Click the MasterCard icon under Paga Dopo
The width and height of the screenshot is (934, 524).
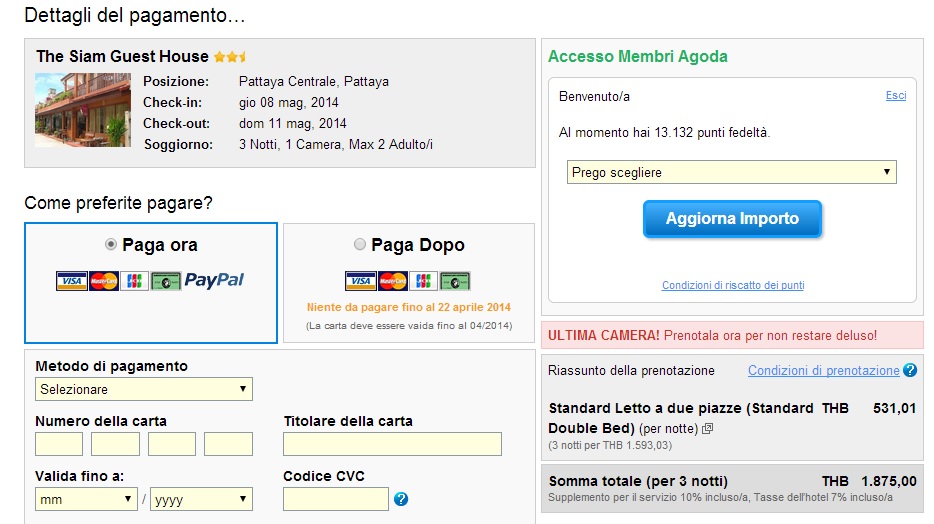click(x=393, y=281)
